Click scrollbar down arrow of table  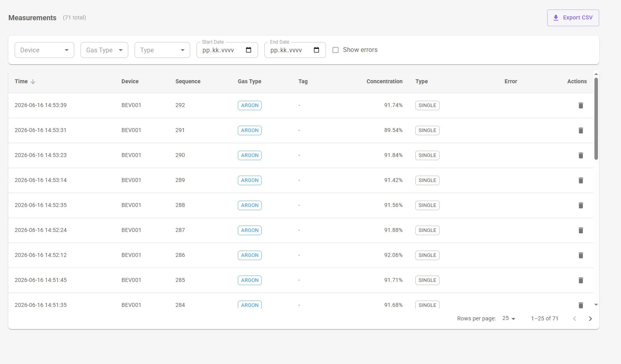(596, 305)
